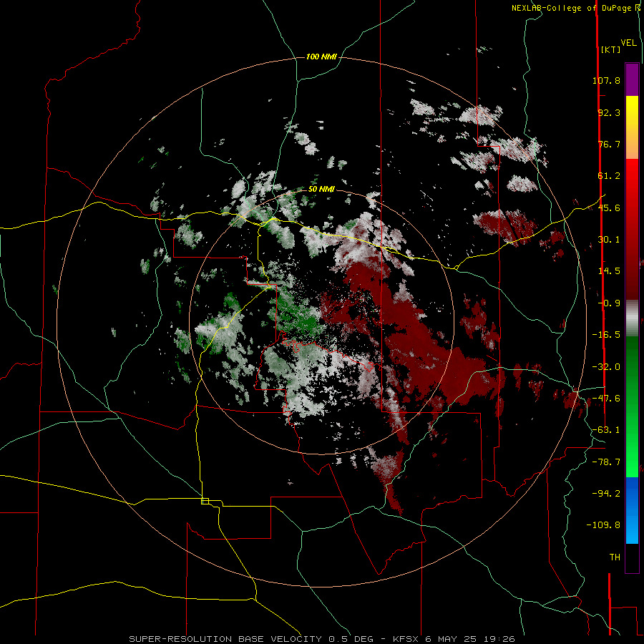Click the NEXLAB-College of DuPage label
644x644 pixels.
pos(575,8)
